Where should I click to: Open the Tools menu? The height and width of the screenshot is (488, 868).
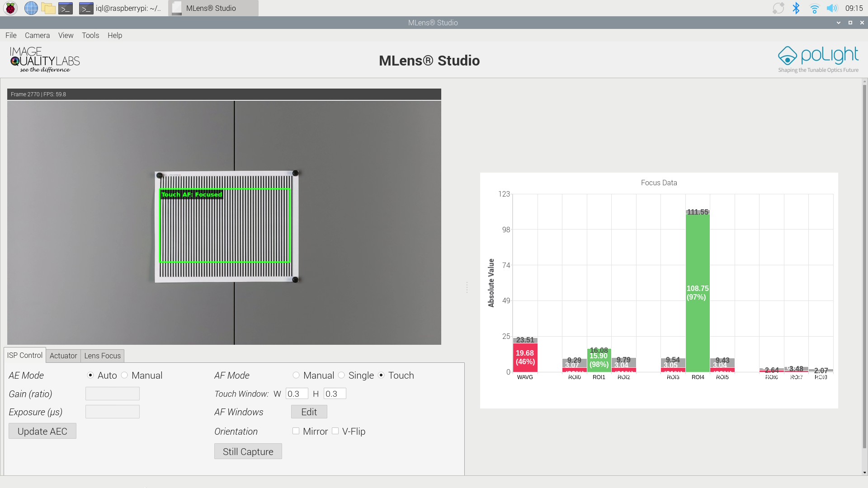(x=90, y=35)
